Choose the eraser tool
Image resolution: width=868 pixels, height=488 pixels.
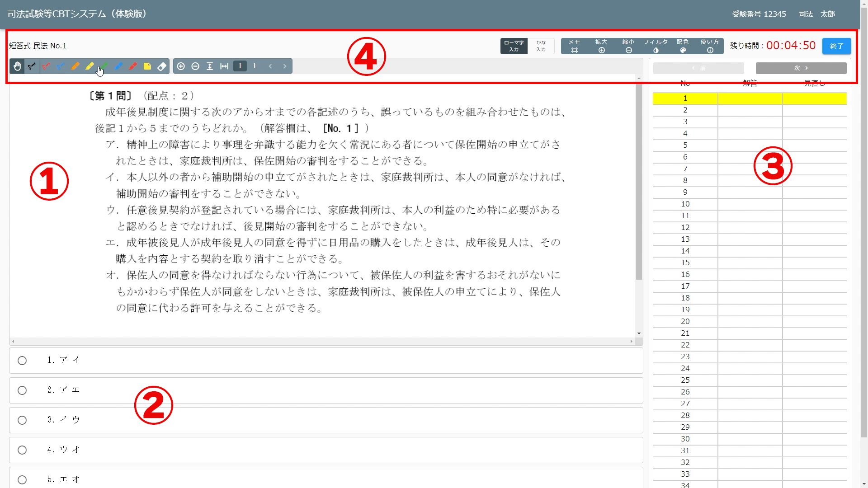[162, 66]
